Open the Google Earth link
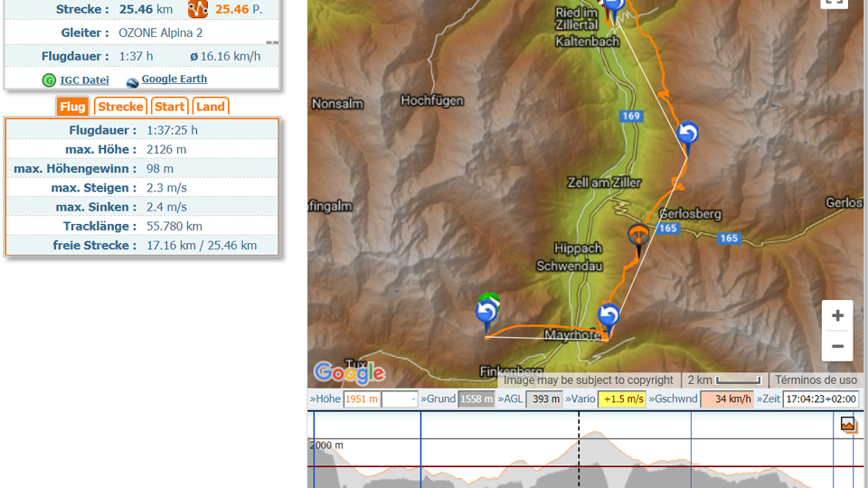 point(174,79)
